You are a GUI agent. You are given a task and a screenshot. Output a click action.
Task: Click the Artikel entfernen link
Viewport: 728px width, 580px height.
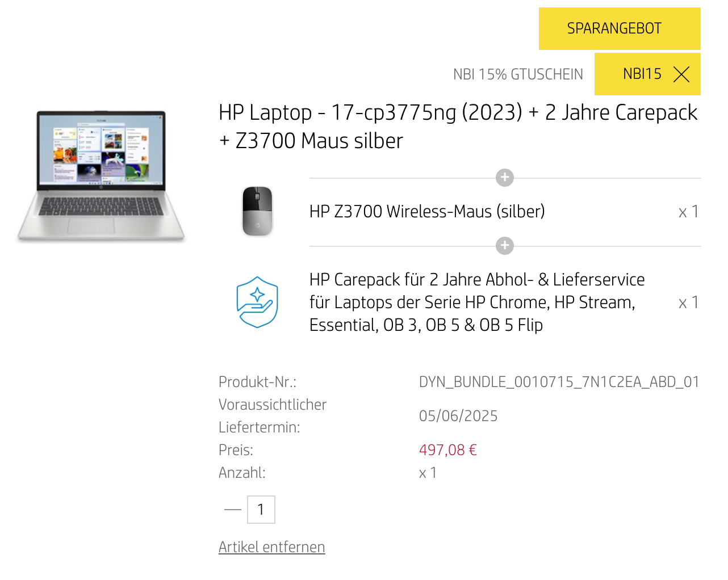tap(271, 547)
